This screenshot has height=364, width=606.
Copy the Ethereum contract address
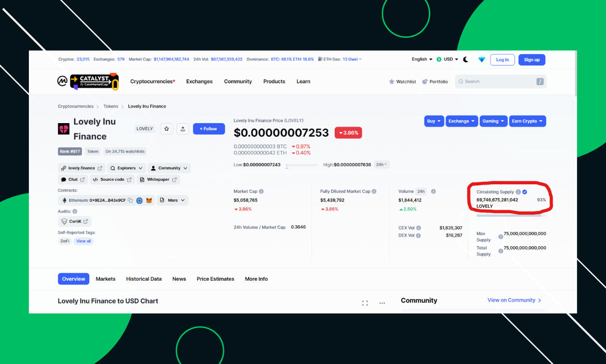(130, 200)
